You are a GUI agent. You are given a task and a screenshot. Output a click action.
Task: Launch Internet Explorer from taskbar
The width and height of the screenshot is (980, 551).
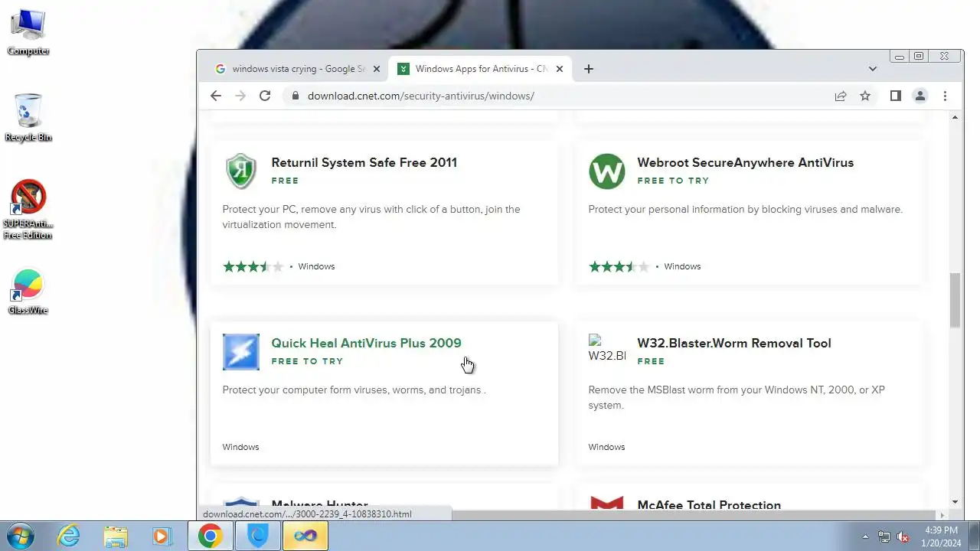(x=70, y=536)
